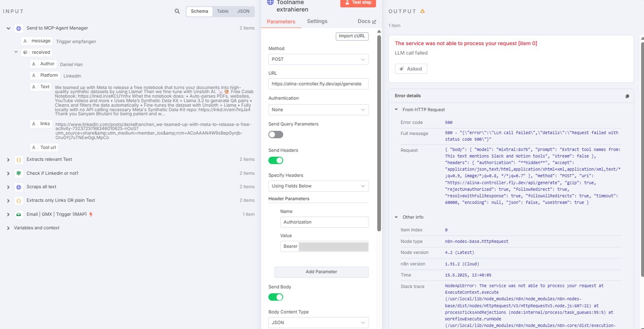Open the Method dropdown showing POST
This screenshot has height=329, width=644.
[x=318, y=59]
